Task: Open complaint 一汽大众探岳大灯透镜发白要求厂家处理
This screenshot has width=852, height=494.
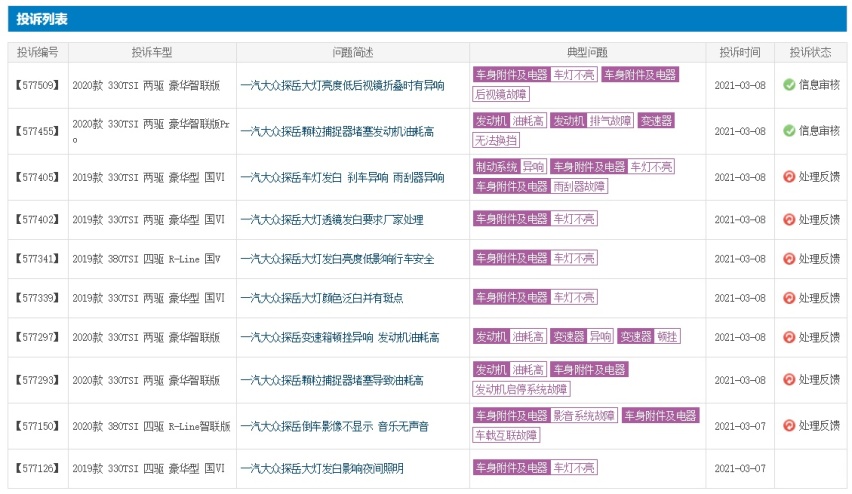Action: click(x=331, y=220)
